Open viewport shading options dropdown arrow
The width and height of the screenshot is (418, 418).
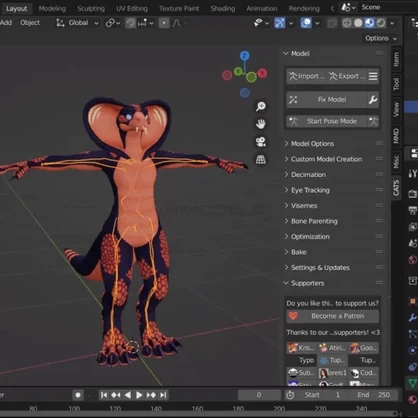point(392,23)
